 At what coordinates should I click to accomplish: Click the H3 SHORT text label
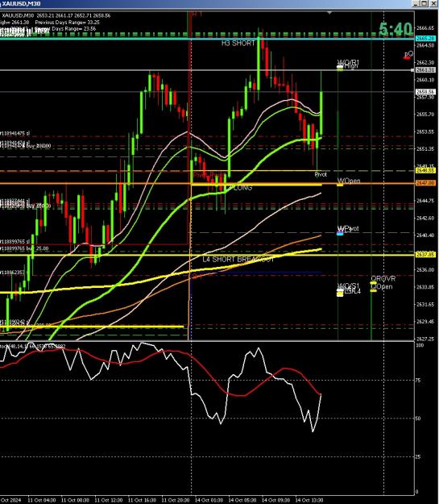pyautogui.click(x=238, y=43)
